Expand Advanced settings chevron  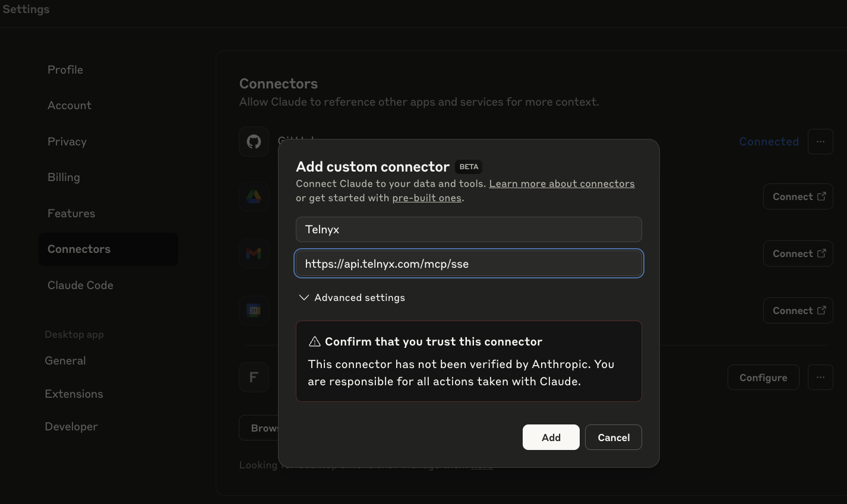304,297
